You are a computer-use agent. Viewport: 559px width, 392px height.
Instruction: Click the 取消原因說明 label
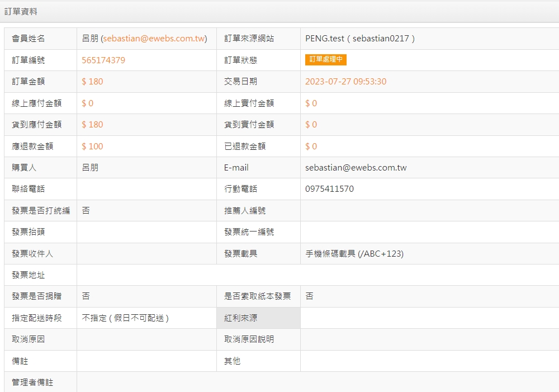click(249, 339)
